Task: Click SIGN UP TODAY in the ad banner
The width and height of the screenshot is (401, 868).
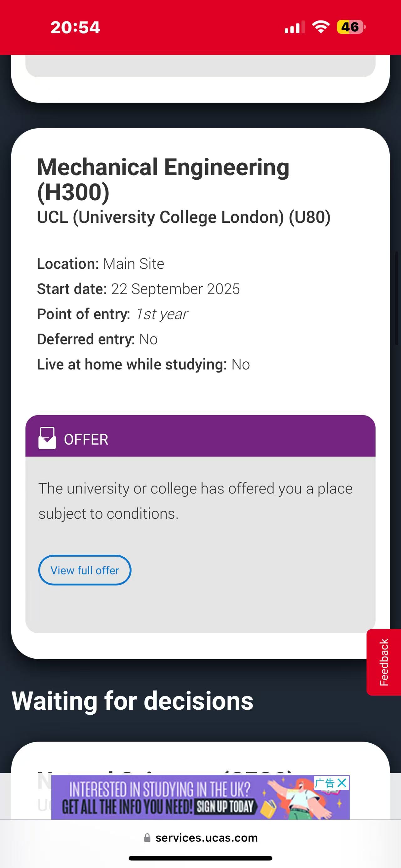Action: point(225,806)
